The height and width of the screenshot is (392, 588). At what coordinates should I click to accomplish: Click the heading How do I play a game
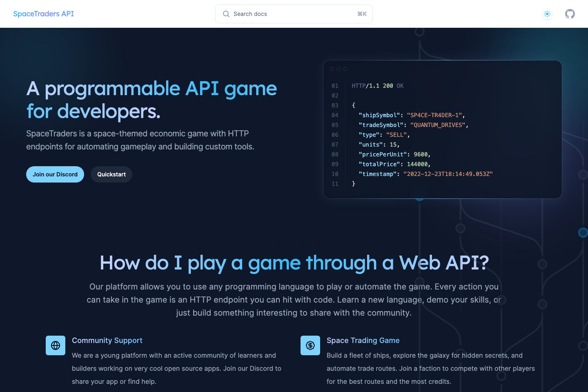click(294, 263)
